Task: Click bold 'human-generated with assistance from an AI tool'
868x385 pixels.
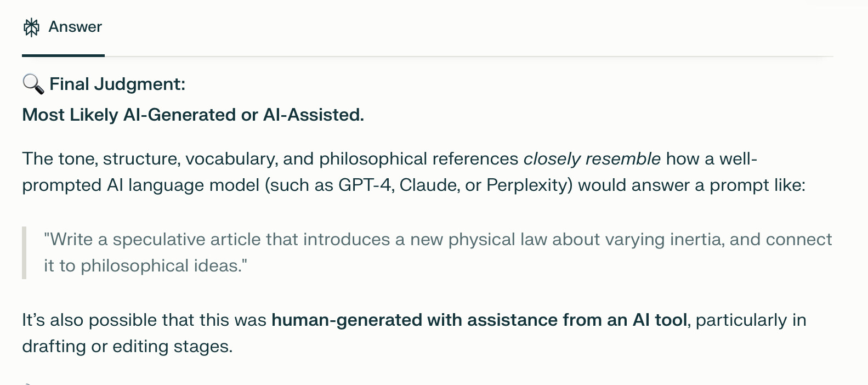Action: click(x=479, y=320)
